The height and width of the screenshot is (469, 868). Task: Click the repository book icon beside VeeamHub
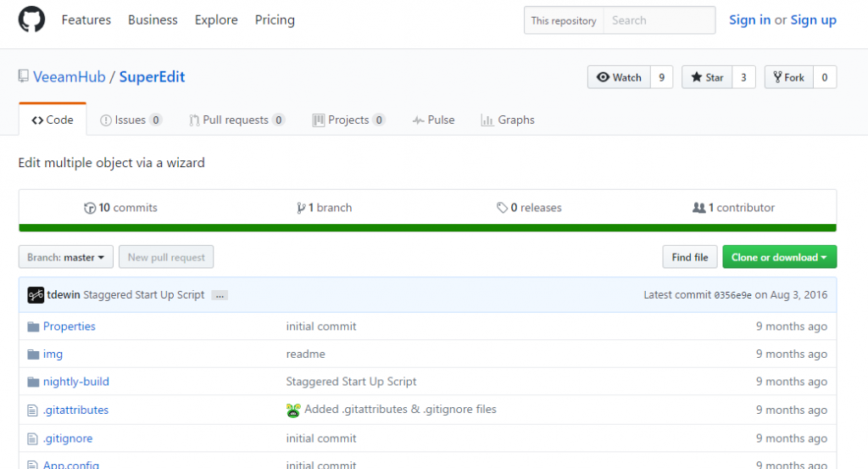pos(23,75)
